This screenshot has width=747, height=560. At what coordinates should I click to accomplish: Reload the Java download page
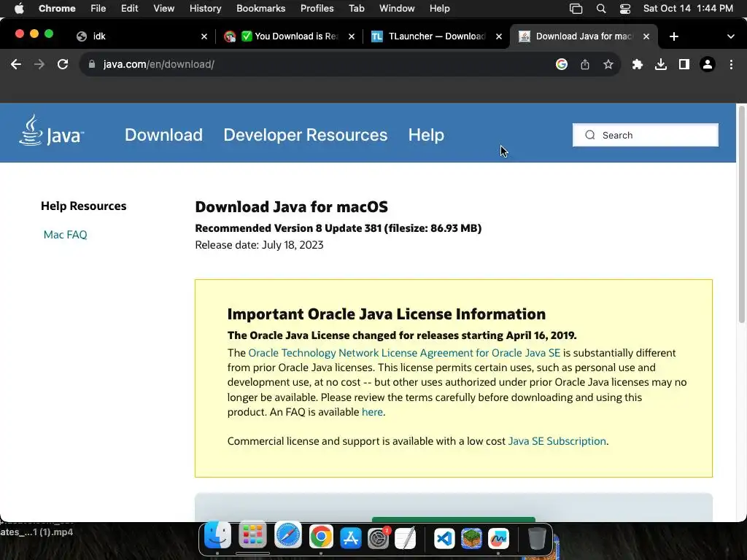point(63,64)
